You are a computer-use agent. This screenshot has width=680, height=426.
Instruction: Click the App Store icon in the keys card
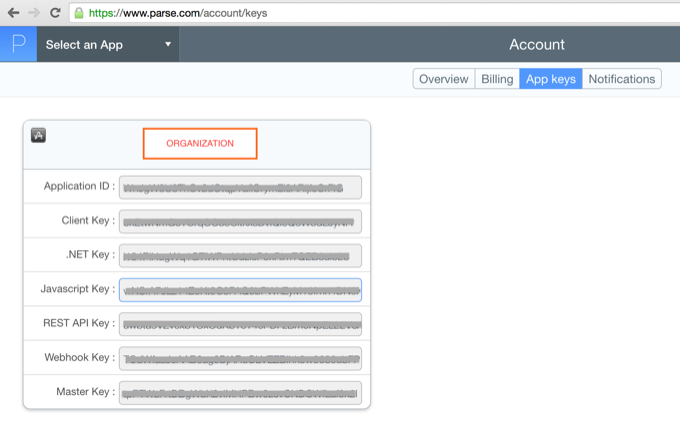39,135
